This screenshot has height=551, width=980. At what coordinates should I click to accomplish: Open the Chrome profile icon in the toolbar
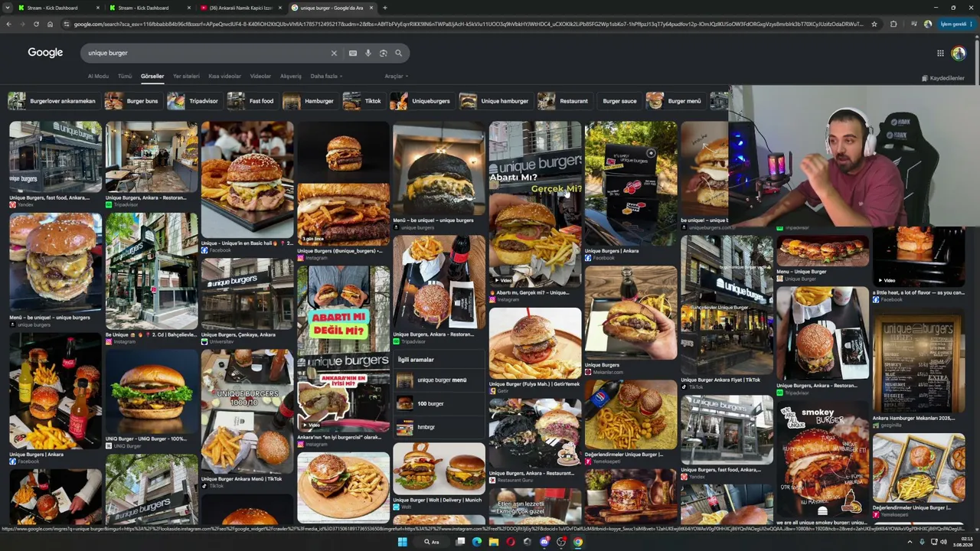(928, 24)
